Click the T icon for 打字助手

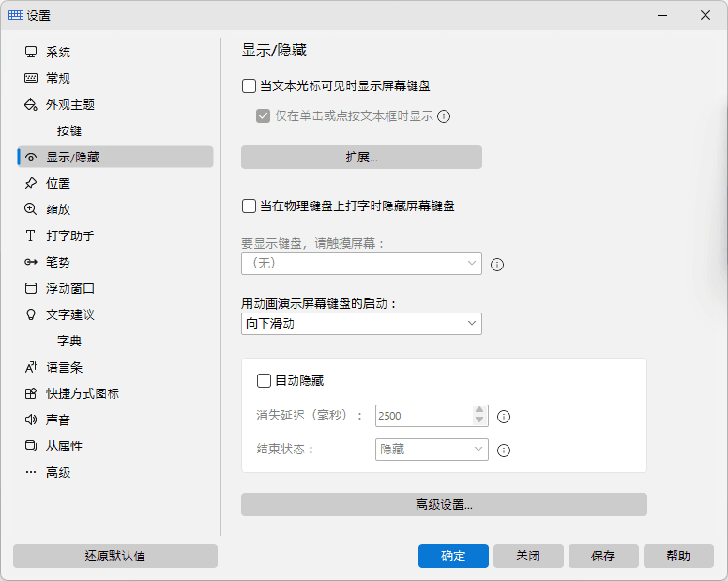[31, 236]
